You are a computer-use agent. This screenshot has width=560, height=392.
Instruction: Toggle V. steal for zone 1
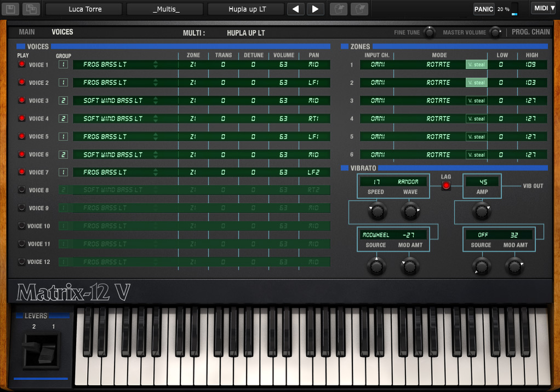pos(476,65)
